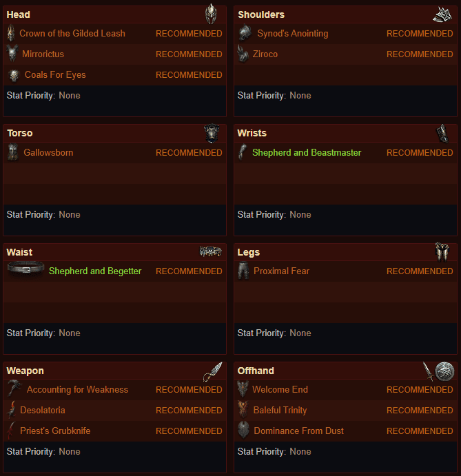Select Proximal Fear legs item
This screenshot has height=476, width=461.
point(282,271)
